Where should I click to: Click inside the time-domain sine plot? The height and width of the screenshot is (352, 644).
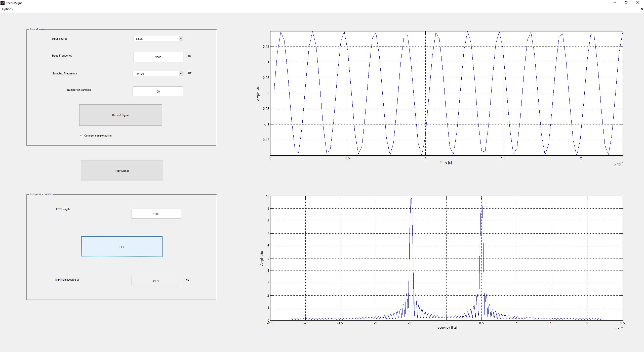point(446,93)
